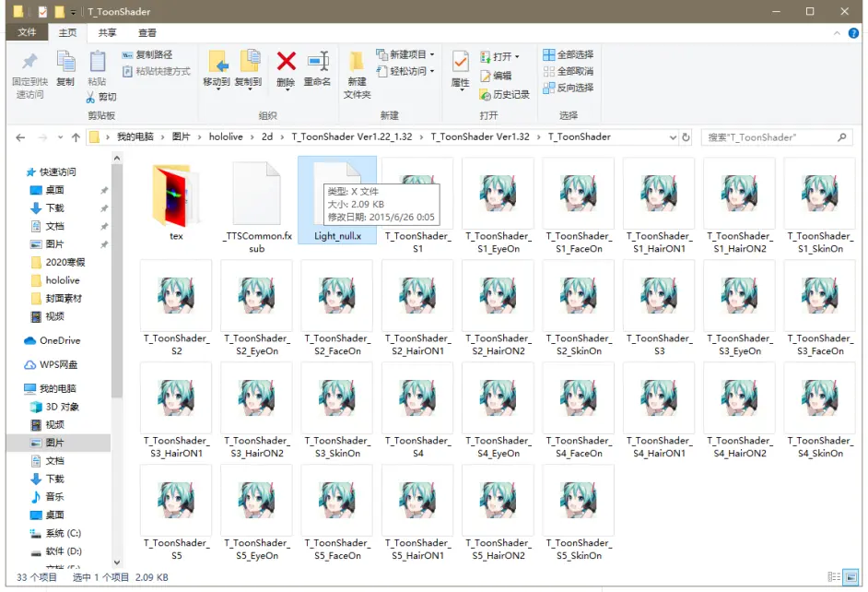Select 快速访问 in the navigation pane

[x=51, y=172]
